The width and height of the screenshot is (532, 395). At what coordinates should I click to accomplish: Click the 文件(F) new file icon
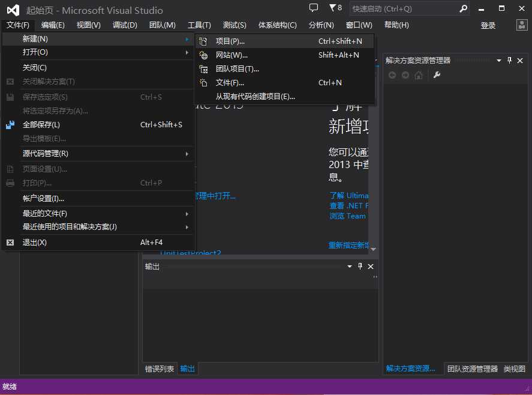click(203, 82)
